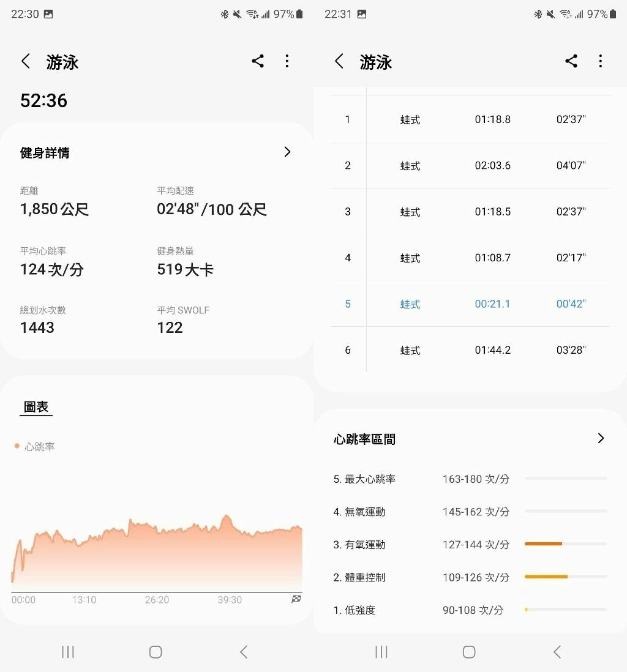627x672 pixels.
Task: Tap pace 04'07" in lap 2
Action: (571, 165)
